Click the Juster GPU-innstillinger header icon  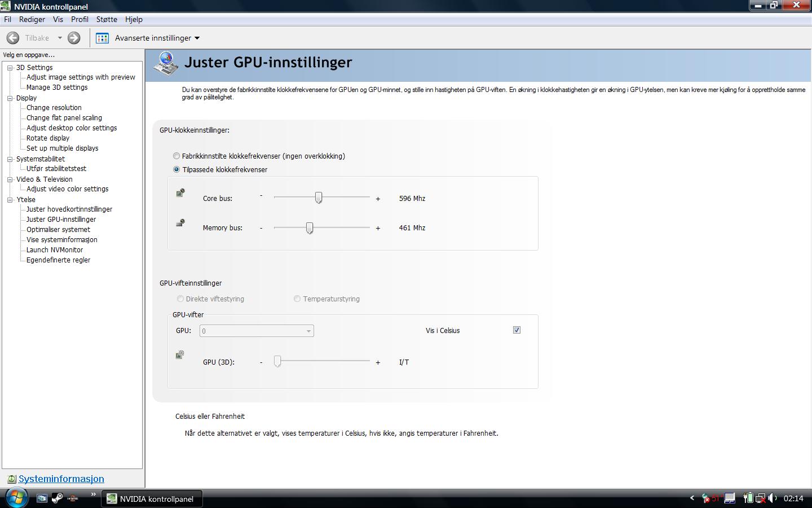coord(166,64)
